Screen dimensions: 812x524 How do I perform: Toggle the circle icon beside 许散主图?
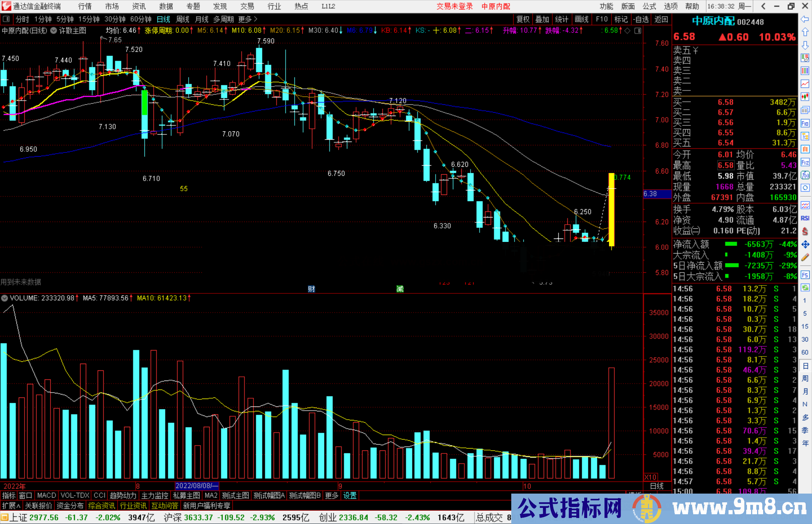[54, 31]
